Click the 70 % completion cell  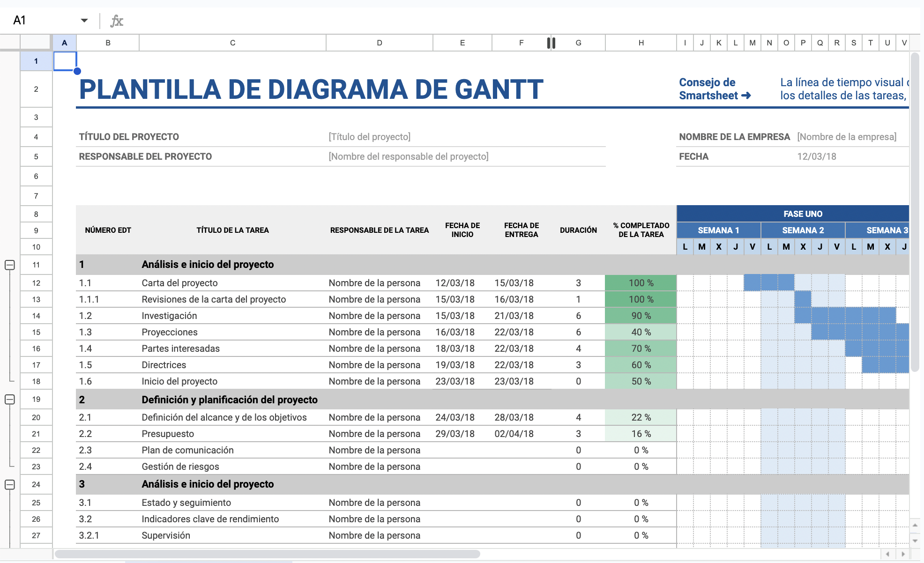(x=641, y=348)
